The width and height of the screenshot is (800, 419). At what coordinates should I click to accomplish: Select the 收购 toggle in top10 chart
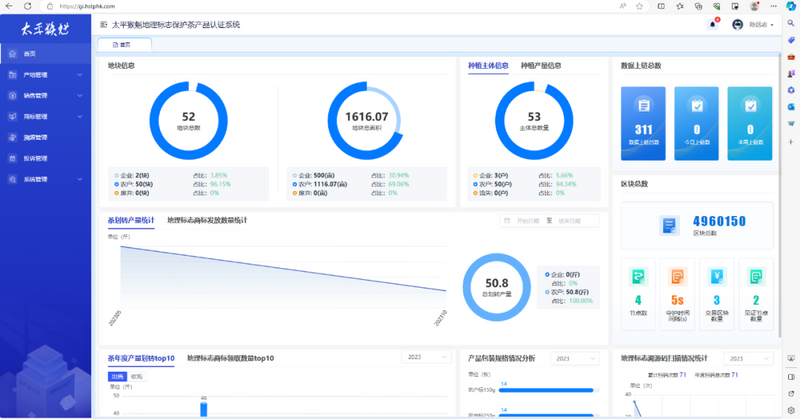pos(136,376)
